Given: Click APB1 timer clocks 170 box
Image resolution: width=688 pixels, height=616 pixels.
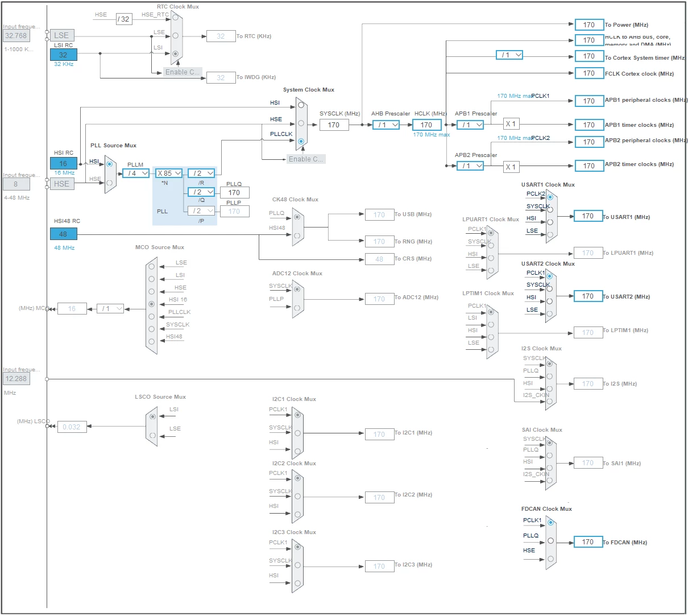Looking at the screenshot, I should (x=589, y=125).
